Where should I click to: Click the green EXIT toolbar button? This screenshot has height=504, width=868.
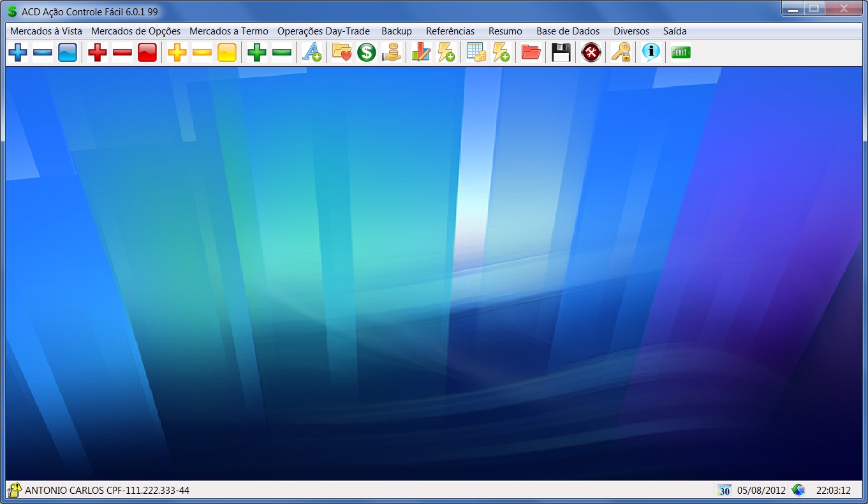(680, 52)
